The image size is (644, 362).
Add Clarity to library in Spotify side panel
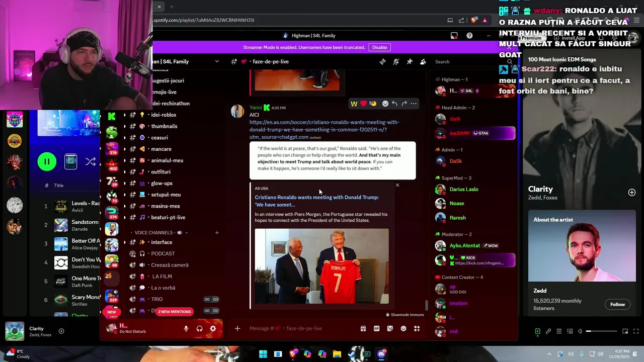coord(632,192)
